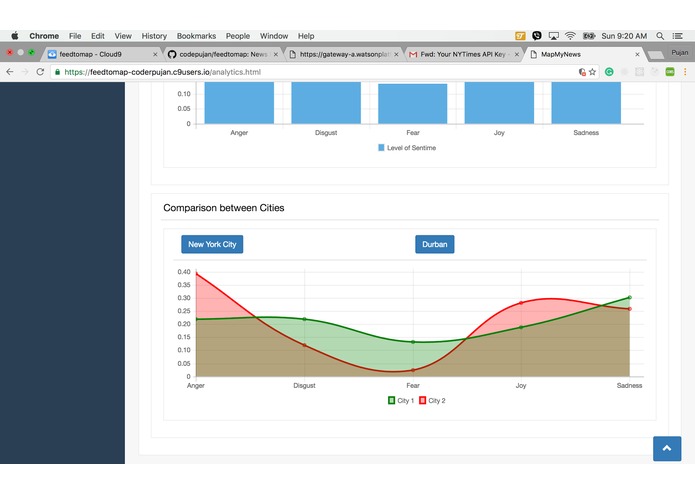This screenshot has width=695, height=494.
Task: Close the codepujan/feedtomap tab
Action: 276,54
